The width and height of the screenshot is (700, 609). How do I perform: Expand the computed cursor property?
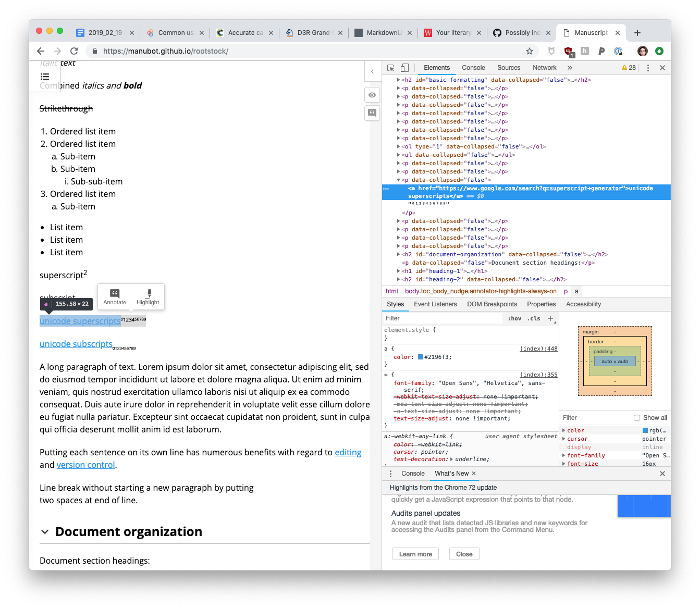coord(564,439)
